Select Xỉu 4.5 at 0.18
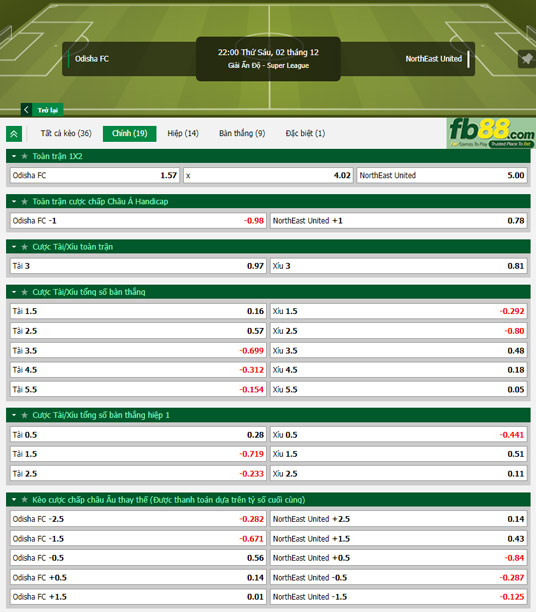Viewport: 536px width, 612px height. point(399,370)
